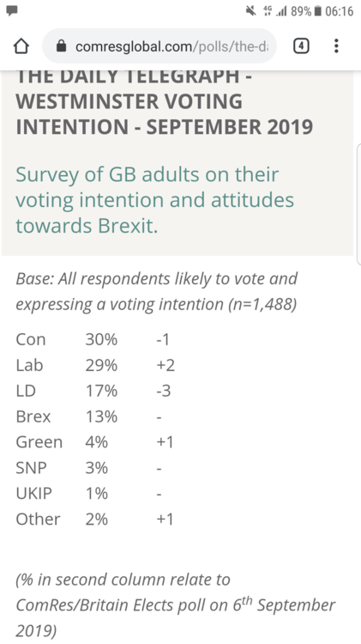Tap the 4G signal strength indicator
The width and height of the screenshot is (361, 644).
[x=275, y=11]
